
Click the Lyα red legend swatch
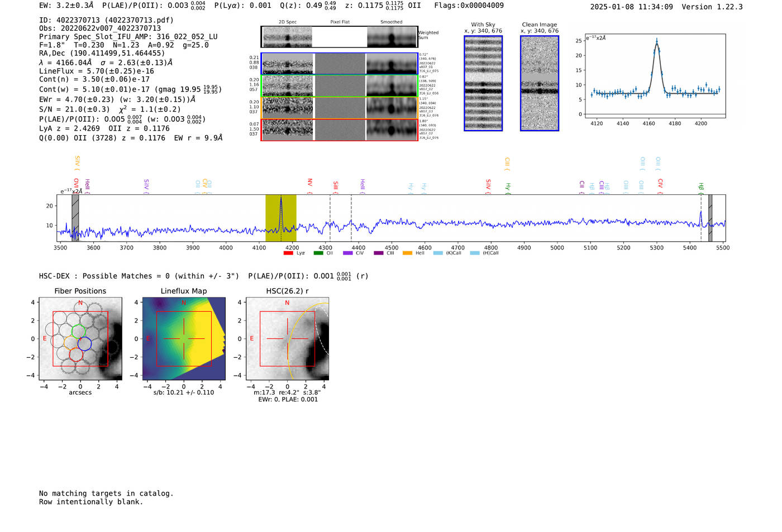tap(288, 253)
